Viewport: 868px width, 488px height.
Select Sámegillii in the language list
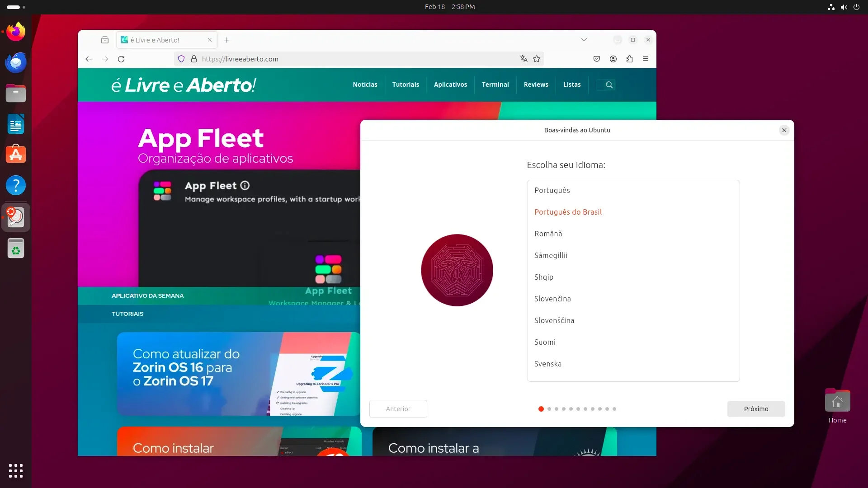point(633,255)
